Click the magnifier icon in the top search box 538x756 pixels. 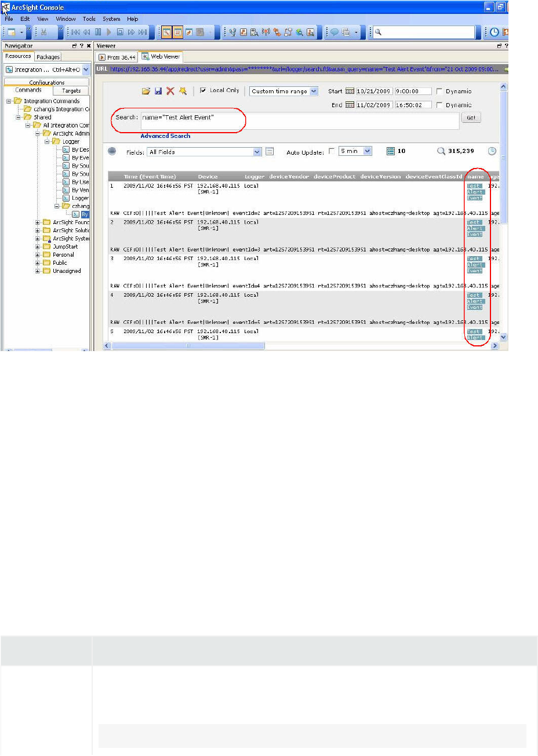pyautogui.click(x=378, y=32)
